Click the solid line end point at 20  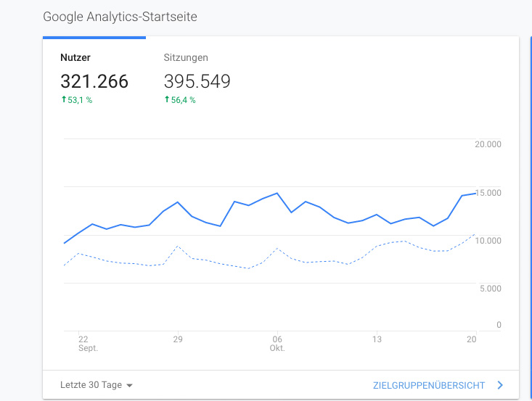point(475,194)
